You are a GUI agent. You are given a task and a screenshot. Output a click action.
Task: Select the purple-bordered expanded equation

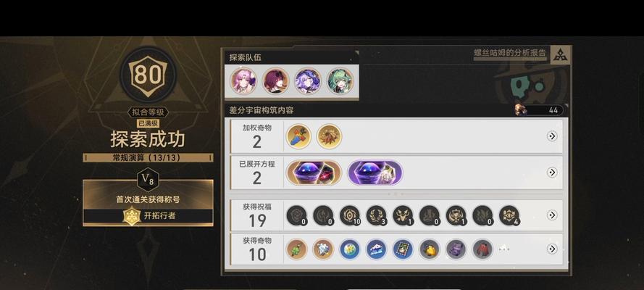(x=375, y=173)
